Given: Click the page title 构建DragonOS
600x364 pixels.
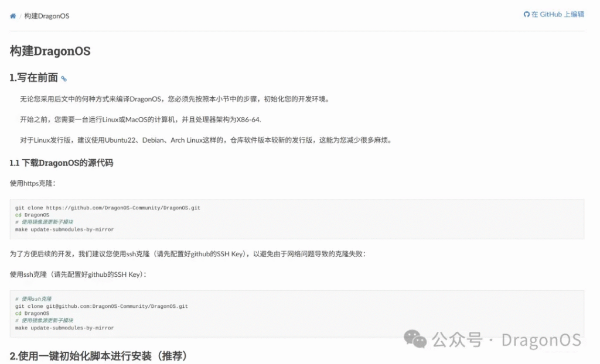Looking at the screenshot, I should pyautogui.click(x=50, y=51).
